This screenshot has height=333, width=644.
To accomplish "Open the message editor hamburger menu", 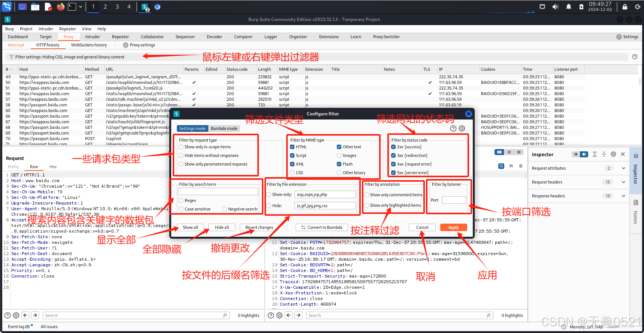I will pos(521,166).
